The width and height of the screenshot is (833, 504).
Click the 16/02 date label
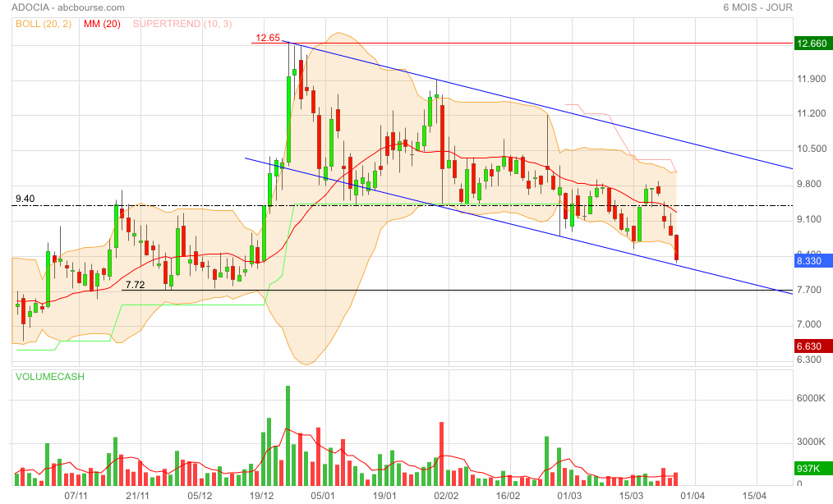pos(508,496)
